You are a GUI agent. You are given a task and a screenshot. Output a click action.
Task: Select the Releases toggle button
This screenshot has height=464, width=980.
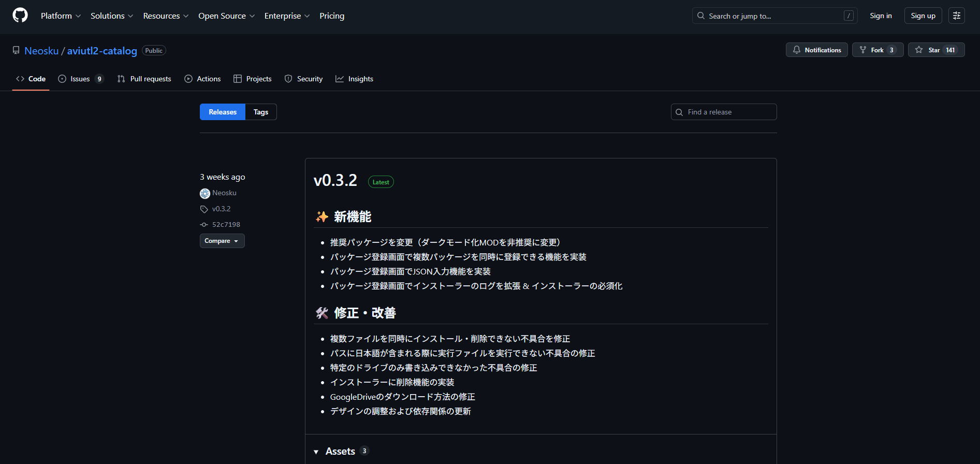click(223, 112)
